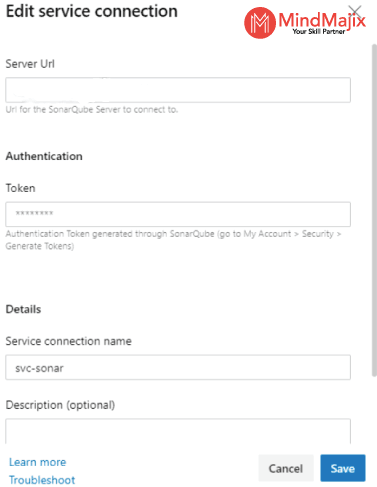Screen dimensions: 377x487
Task: Select the Authentication section heading
Action: click(x=44, y=156)
